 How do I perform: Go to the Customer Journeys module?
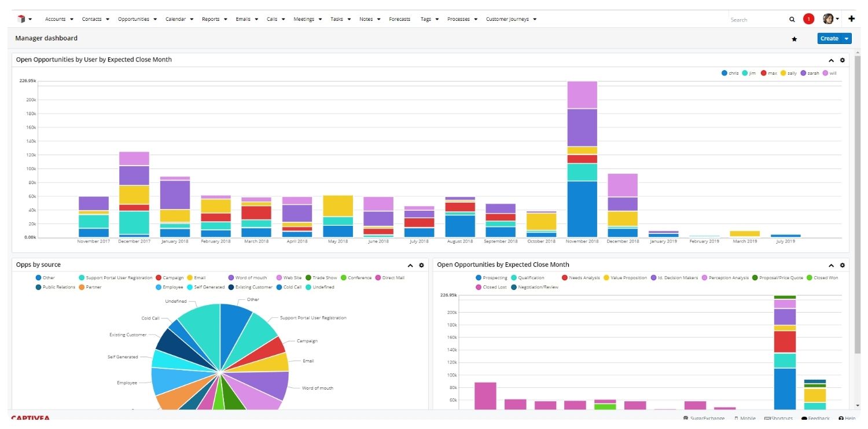pyautogui.click(x=507, y=19)
